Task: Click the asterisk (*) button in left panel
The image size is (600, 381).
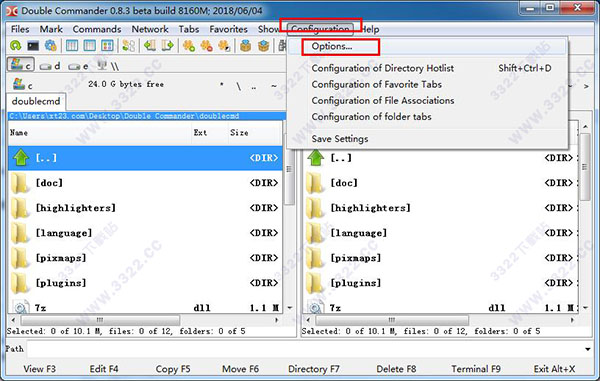Action: coord(222,85)
